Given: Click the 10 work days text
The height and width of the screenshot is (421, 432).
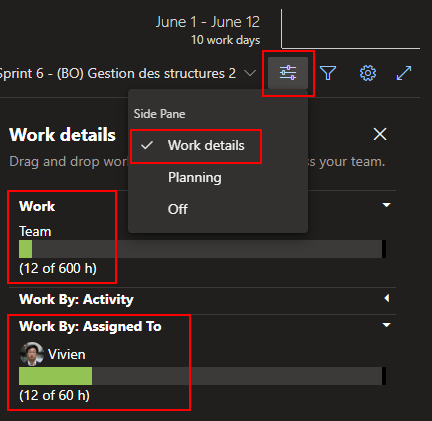Looking at the screenshot, I should [226, 40].
